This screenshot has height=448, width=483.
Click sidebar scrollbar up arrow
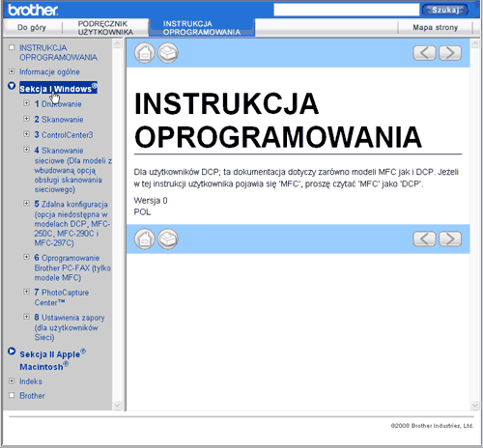coord(117,43)
